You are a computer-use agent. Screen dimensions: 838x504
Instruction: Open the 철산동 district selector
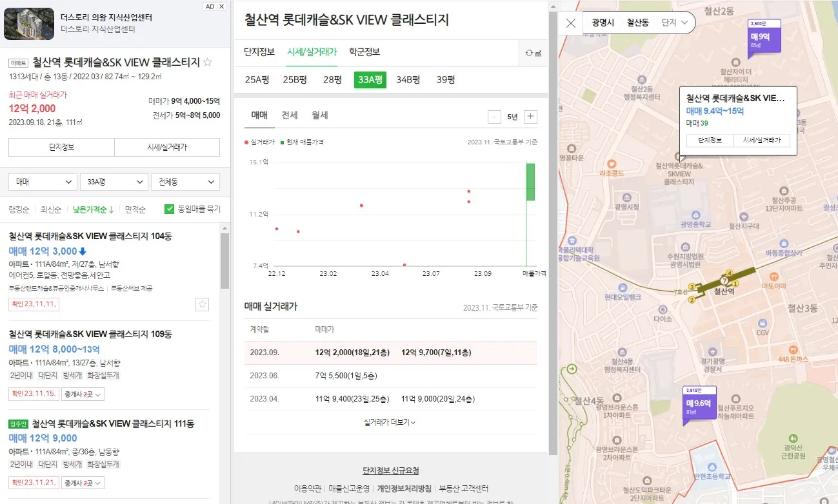coord(638,23)
